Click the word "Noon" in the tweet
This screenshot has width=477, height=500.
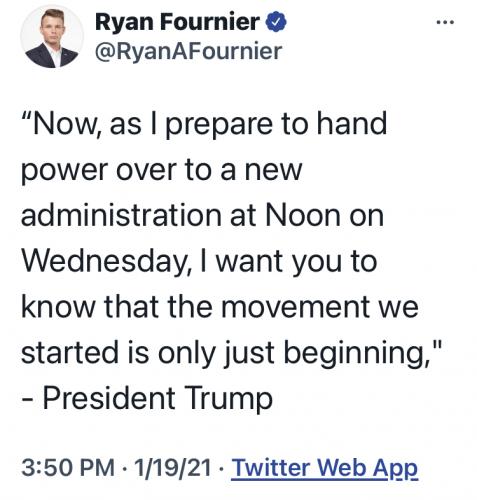point(303,215)
